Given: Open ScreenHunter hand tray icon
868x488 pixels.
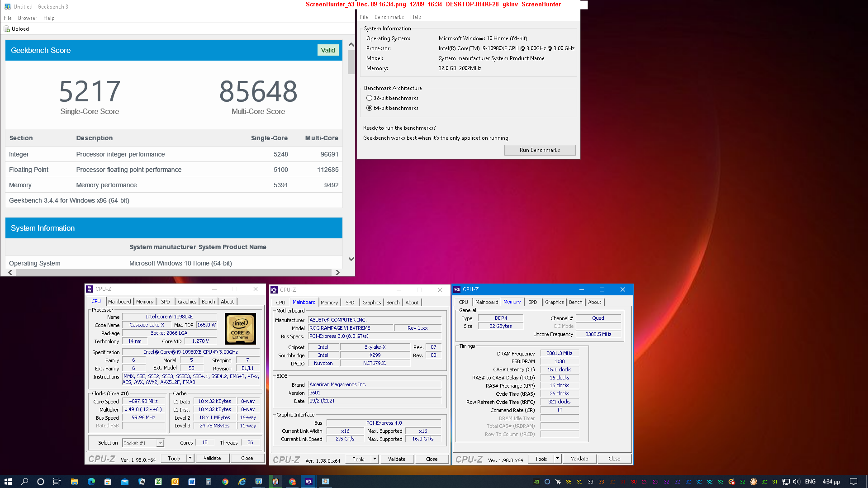Looking at the screenshot, I should pyautogui.click(x=753, y=482).
